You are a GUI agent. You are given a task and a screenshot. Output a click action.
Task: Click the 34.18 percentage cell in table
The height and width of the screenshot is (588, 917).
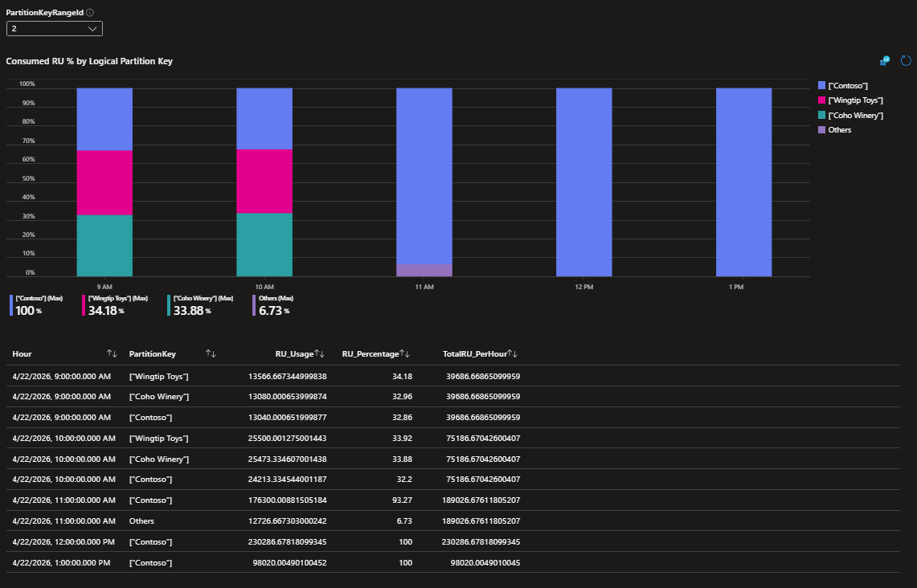(403, 377)
